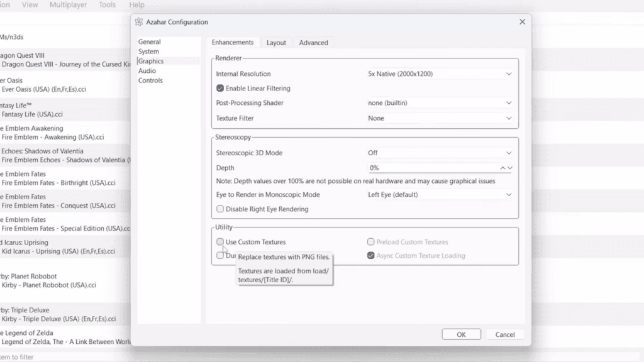Select Controls in the settings sidebar
Viewport: 644px width, 362px height.
coord(150,80)
